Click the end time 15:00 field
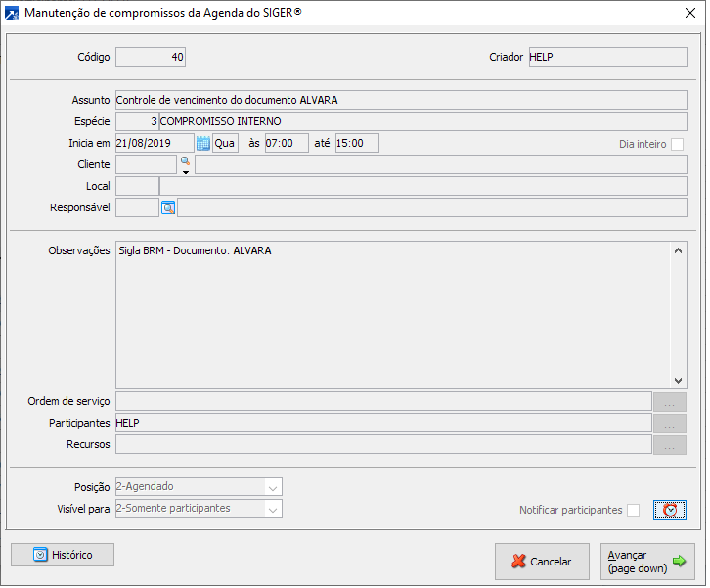This screenshot has width=710, height=588. 357,144
